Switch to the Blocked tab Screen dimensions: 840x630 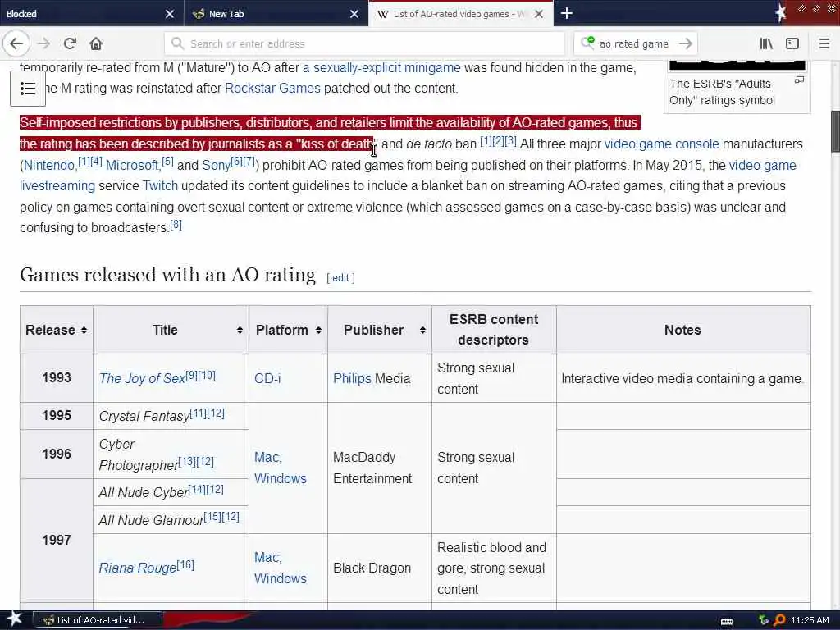click(x=92, y=14)
